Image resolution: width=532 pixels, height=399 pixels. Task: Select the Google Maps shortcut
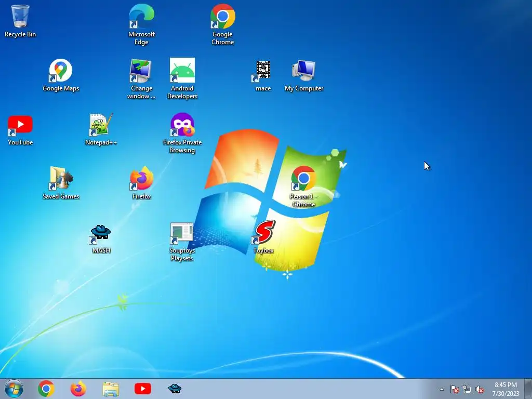click(x=61, y=75)
